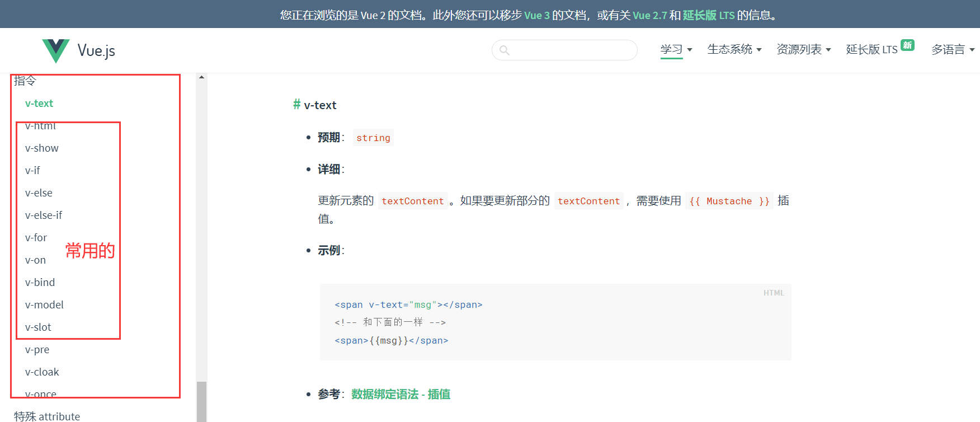The height and width of the screenshot is (422, 980).
Task: Click the Vue.js site title text
Action: pyautogui.click(x=96, y=51)
